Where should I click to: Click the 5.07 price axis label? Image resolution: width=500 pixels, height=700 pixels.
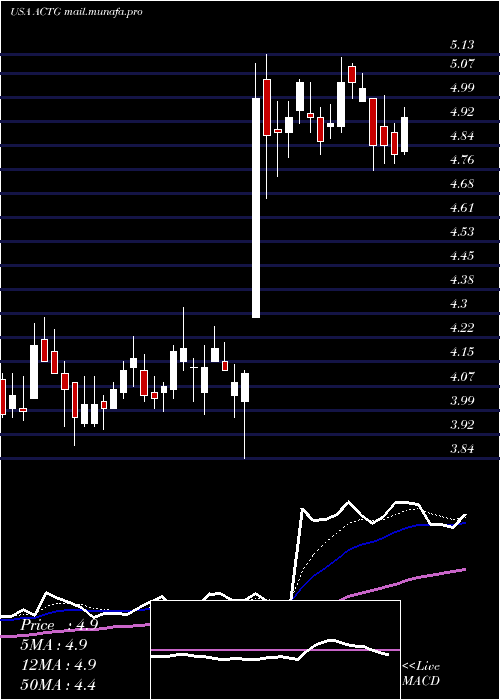[x=462, y=64]
